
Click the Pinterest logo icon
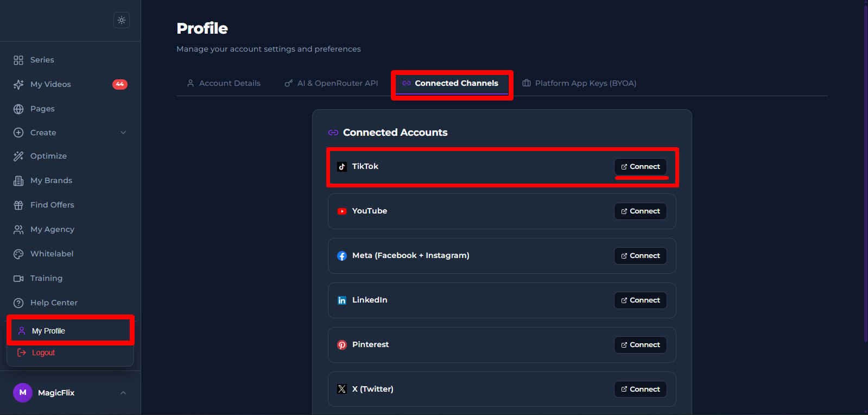tap(342, 345)
